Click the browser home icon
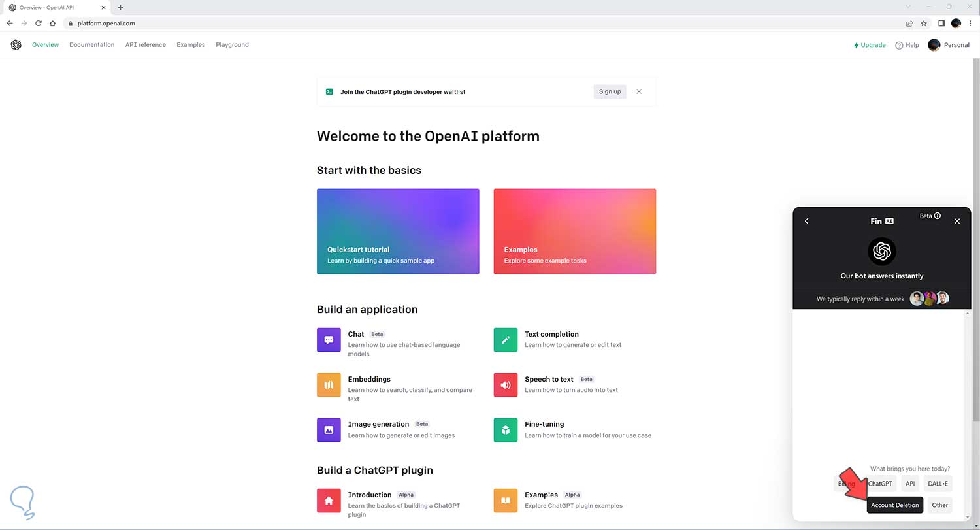 pyautogui.click(x=53, y=23)
